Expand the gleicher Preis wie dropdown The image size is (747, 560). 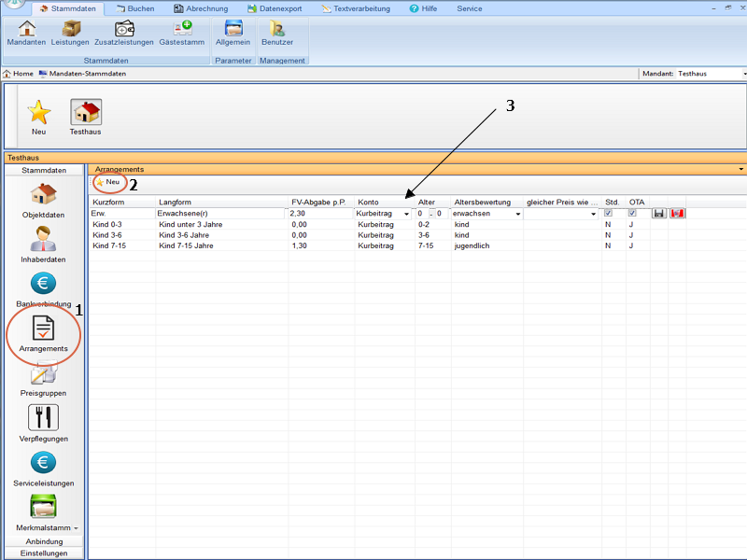(593, 214)
